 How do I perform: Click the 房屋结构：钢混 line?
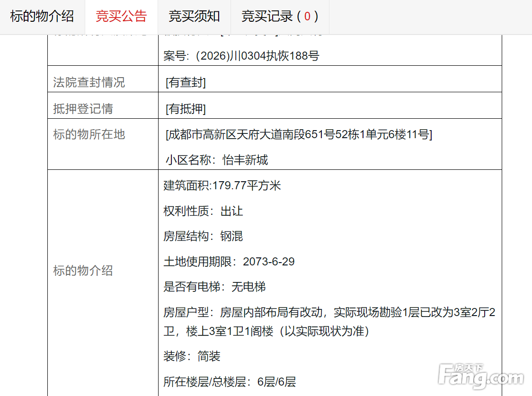(203, 236)
